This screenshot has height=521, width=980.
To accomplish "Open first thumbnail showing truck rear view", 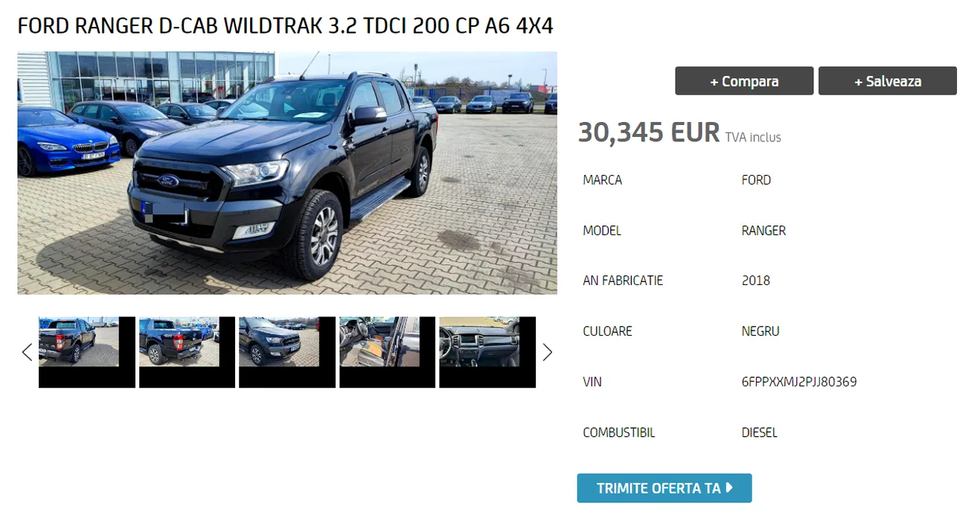I will pyautogui.click(x=87, y=352).
